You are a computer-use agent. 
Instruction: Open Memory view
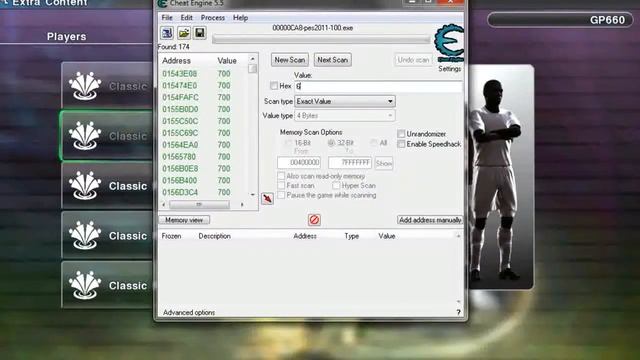coord(184,220)
